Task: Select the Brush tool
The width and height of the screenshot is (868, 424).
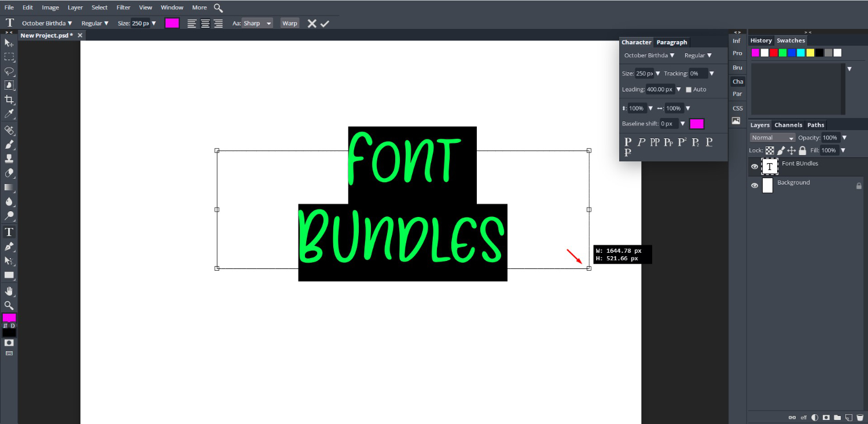Action: pyautogui.click(x=9, y=145)
